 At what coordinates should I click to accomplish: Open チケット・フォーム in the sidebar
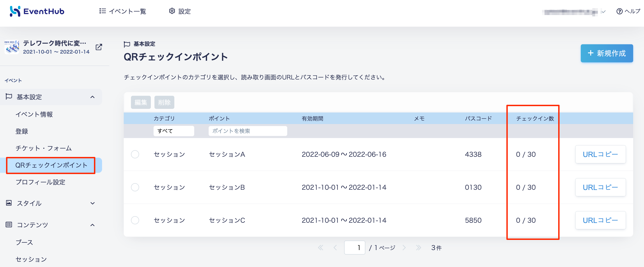(x=44, y=148)
